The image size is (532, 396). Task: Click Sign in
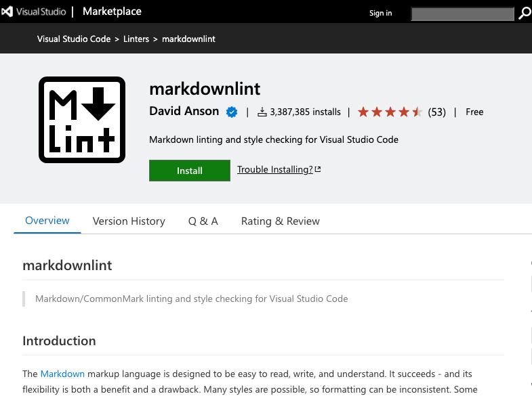point(380,14)
